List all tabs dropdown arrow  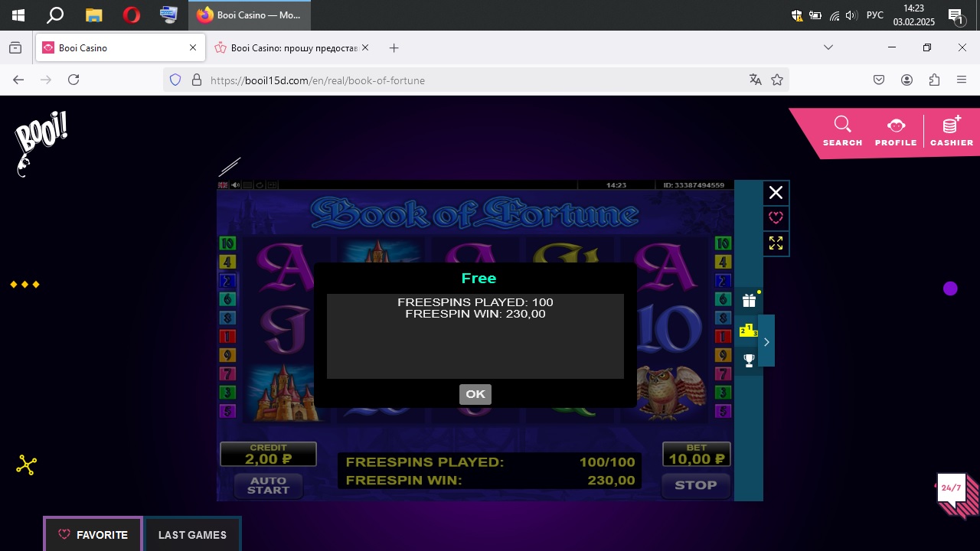[828, 47]
